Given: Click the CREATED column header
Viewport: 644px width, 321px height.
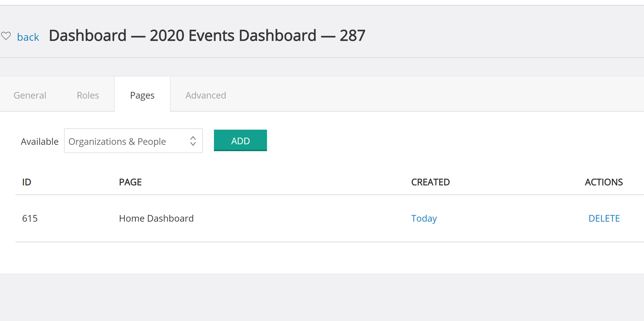Looking at the screenshot, I should tap(430, 182).
